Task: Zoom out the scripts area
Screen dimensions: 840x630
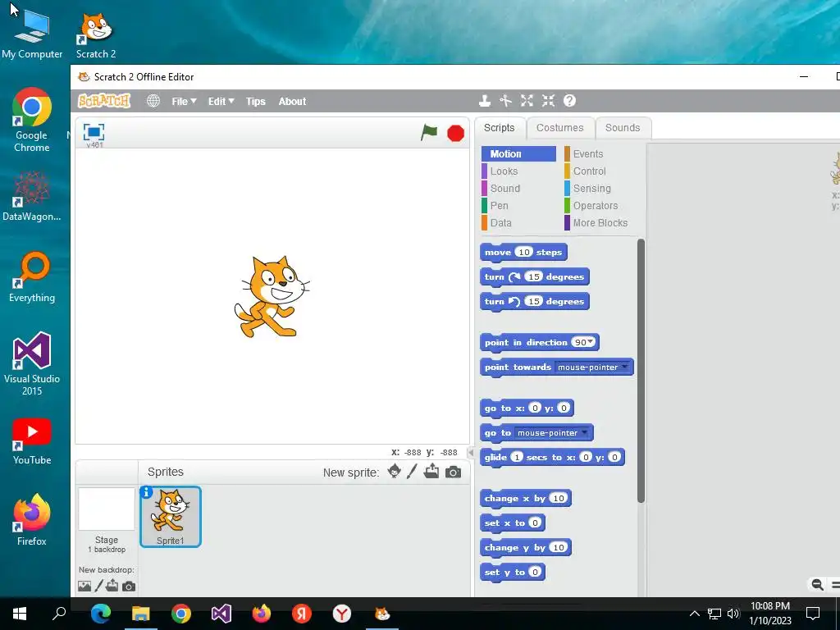Action: (817, 584)
